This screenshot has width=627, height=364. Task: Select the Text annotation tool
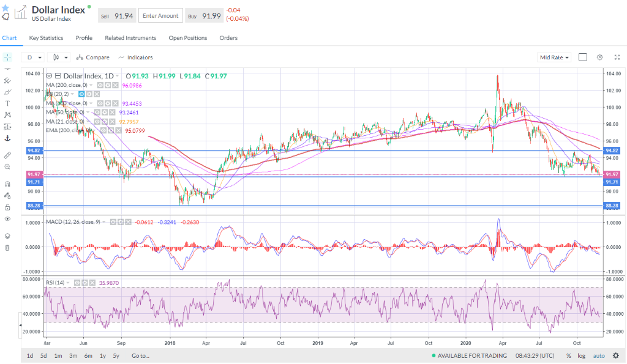pyautogui.click(x=7, y=103)
